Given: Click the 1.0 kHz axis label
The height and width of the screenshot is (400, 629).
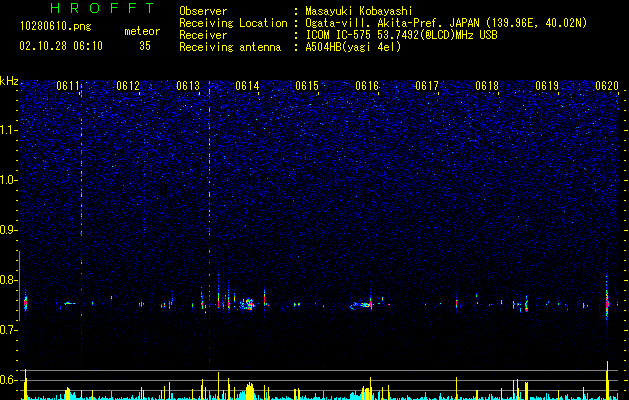Looking at the screenshot, I should pos(9,180).
